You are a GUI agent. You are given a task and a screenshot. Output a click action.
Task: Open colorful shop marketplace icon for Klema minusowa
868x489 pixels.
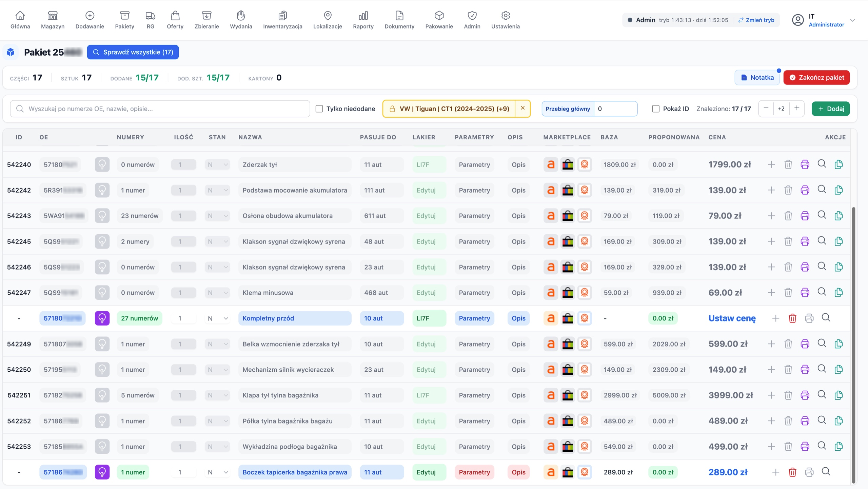pos(568,292)
